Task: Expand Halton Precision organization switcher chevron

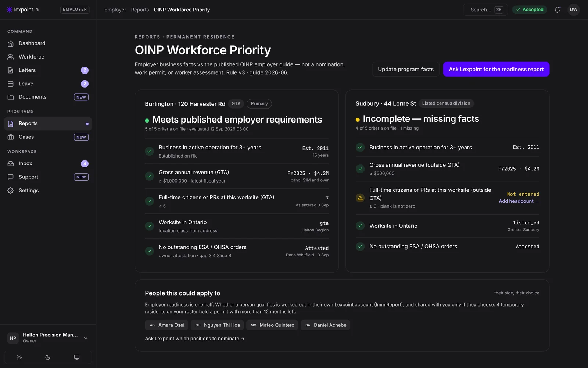Action: pos(86,338)
